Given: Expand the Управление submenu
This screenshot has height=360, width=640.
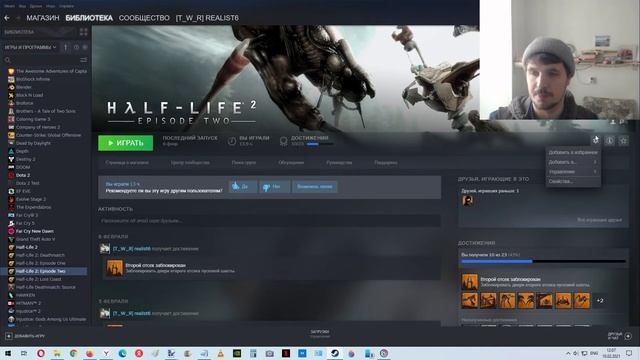Looking at the screenshot, I should pos(573,172).
